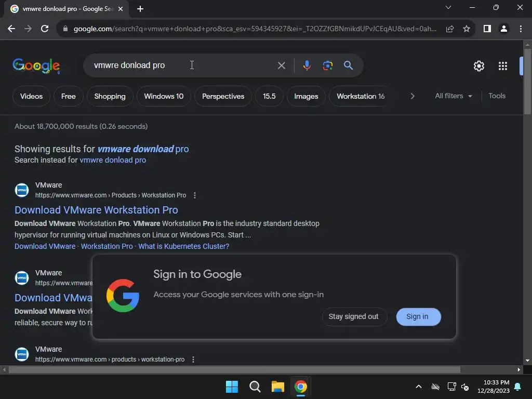
Task: Clear the search box text
Action: coord(281,65)
